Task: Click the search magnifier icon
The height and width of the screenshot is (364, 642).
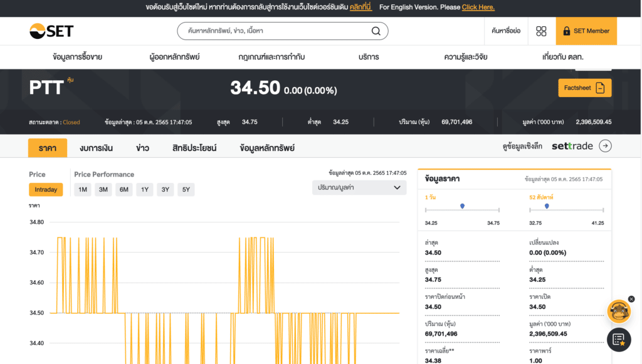Action: pos(376,31)
